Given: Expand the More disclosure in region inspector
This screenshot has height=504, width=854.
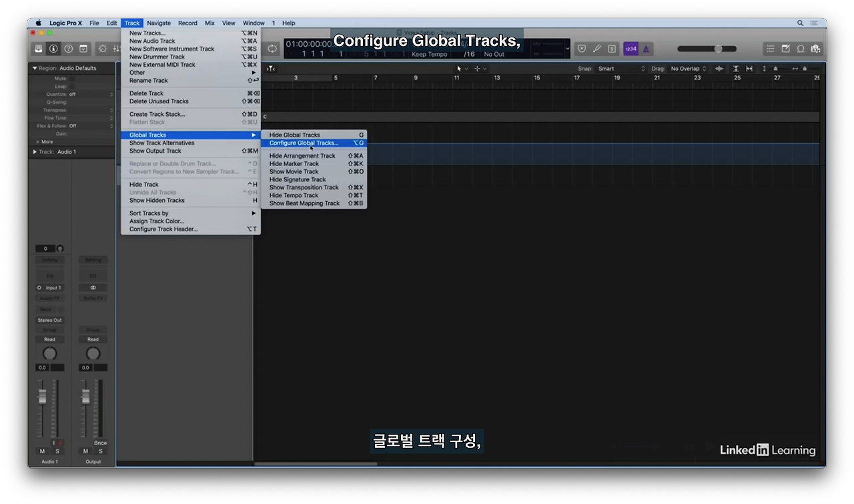Looking at the screenshot, I should point(38,141).
